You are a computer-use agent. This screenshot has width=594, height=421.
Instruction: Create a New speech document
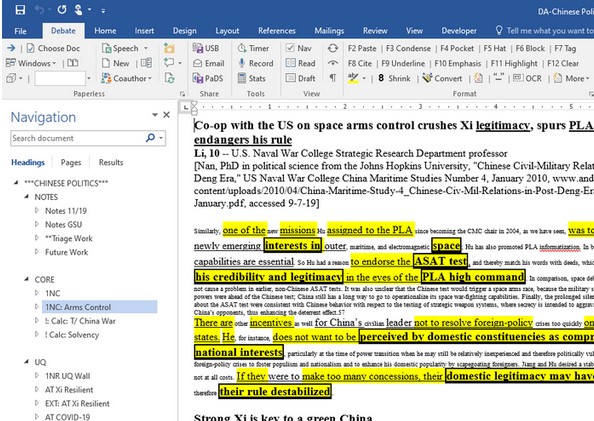116,63
